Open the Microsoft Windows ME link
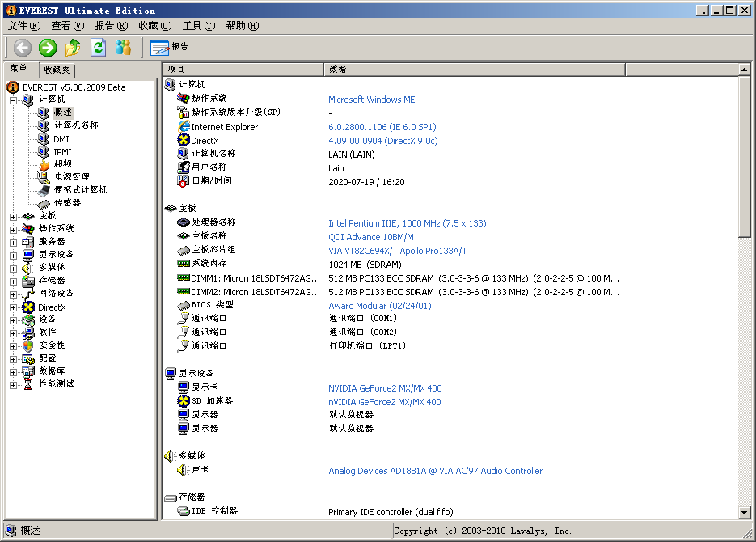This screenshot has height=542, width=756. coord(372,100)
